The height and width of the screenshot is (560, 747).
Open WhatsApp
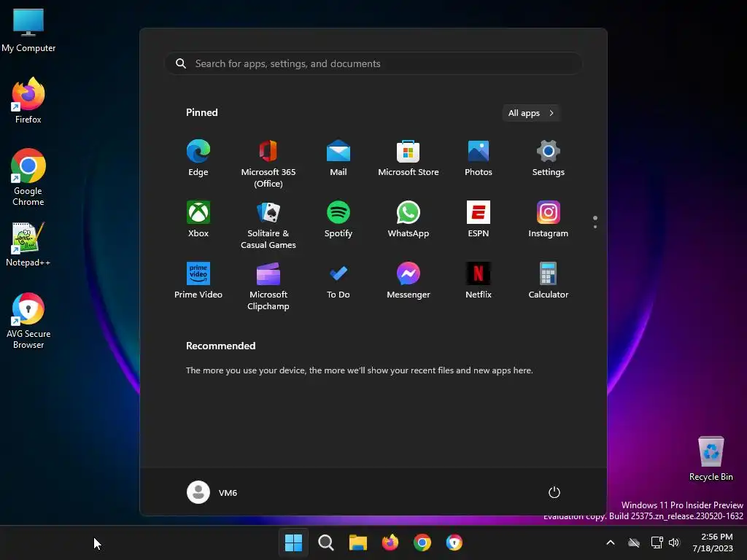409,219
